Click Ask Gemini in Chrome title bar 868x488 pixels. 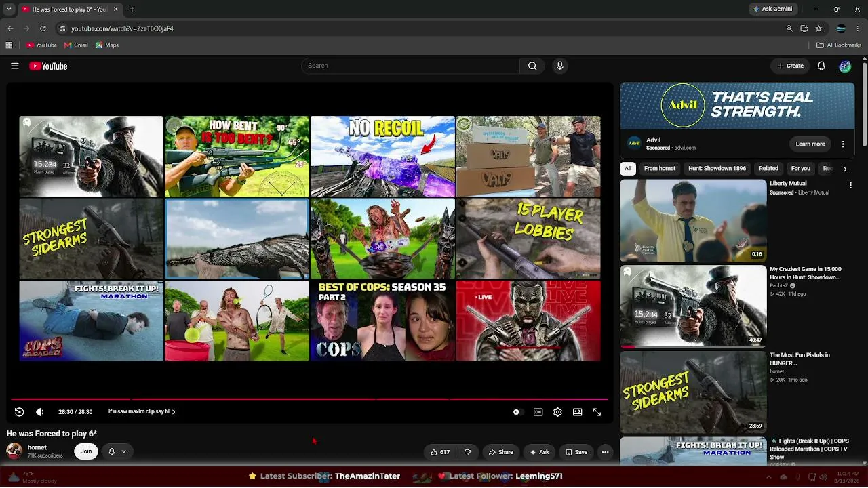pos(772,9)
